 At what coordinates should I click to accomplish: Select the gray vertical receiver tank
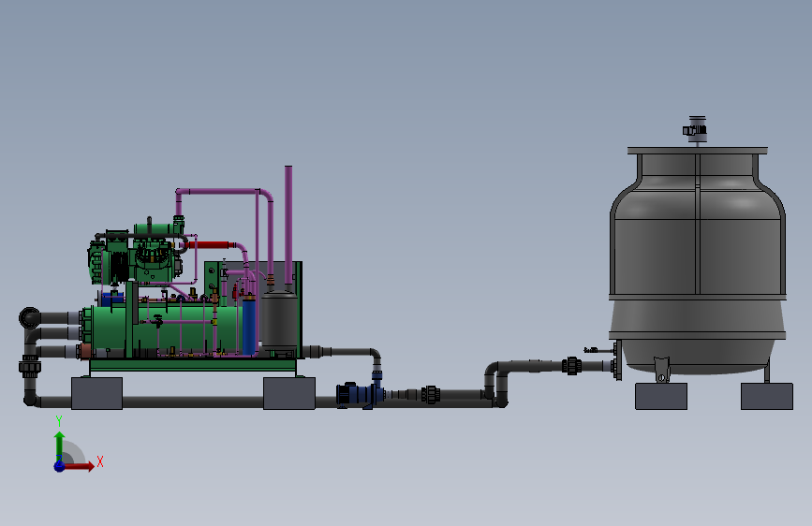[x=280, y=320]
